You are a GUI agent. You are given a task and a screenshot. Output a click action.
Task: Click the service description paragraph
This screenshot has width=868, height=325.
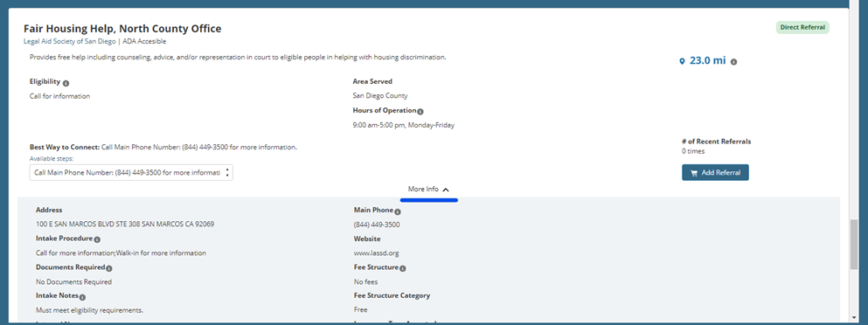(x=238, y=57)
